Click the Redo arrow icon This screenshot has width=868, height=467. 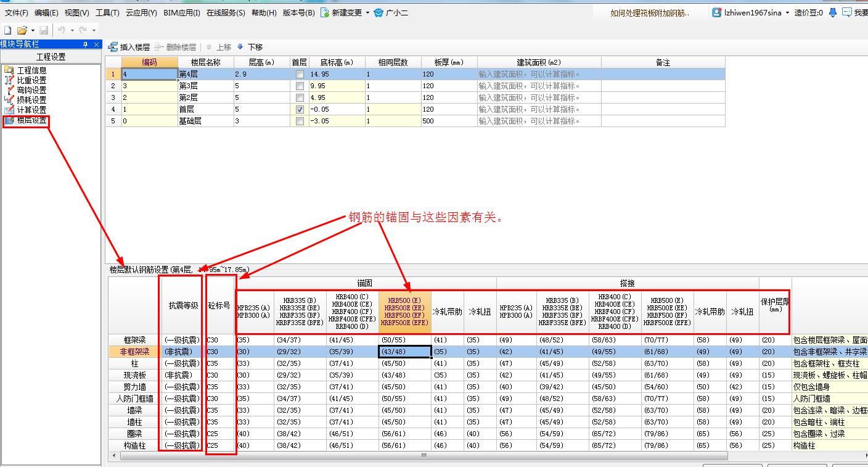click(83, 30)
